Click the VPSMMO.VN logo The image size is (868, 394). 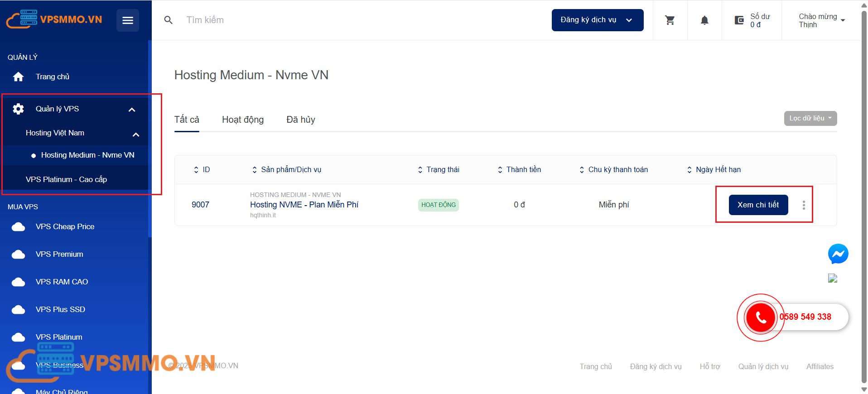[54, 19]
